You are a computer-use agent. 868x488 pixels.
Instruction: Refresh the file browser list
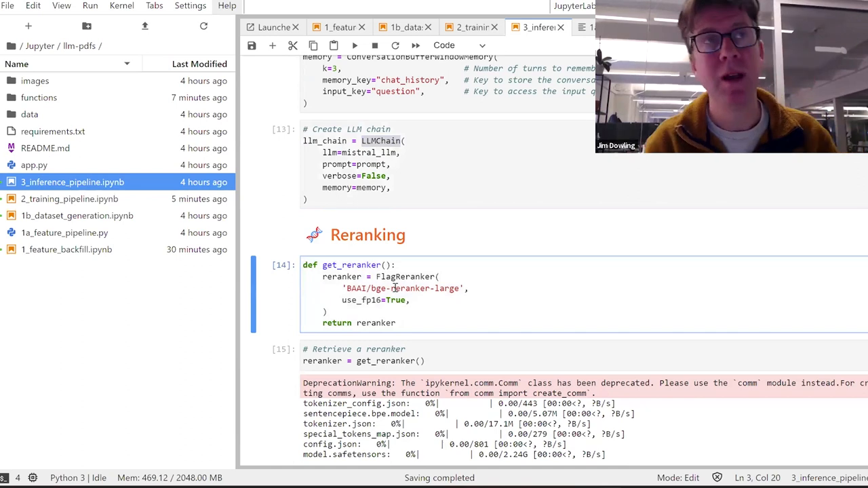click(203, 26)
